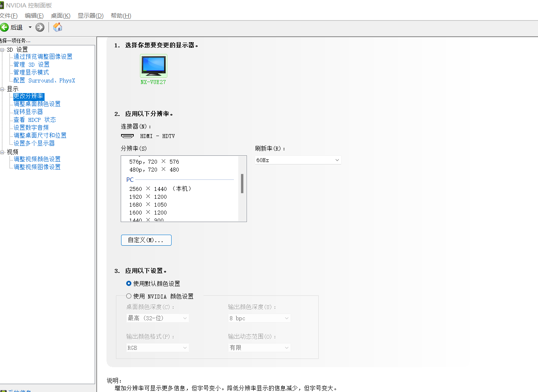Click the green Back arrow icon
538x392 pixels.
(x=4, y=27)
